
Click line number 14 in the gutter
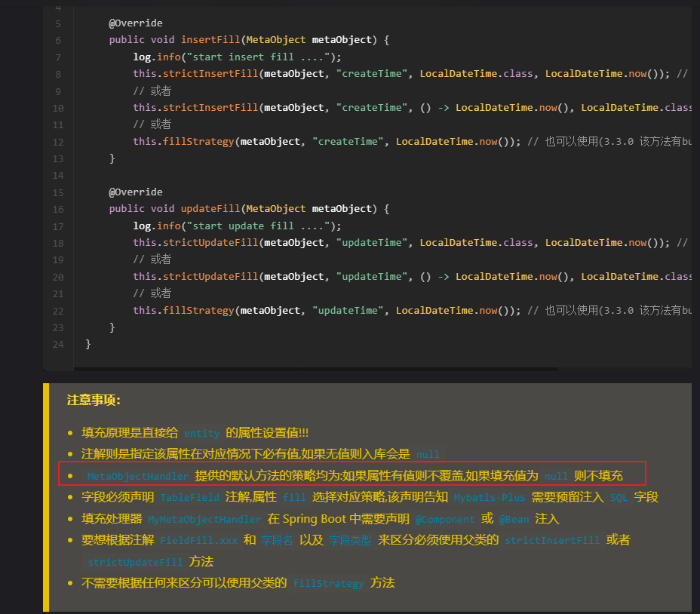[57, 175]
